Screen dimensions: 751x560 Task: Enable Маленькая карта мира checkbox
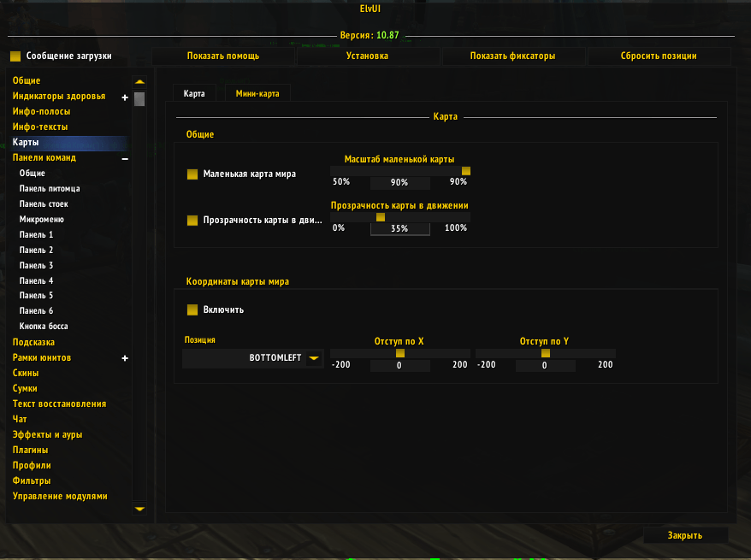(192, 174)
